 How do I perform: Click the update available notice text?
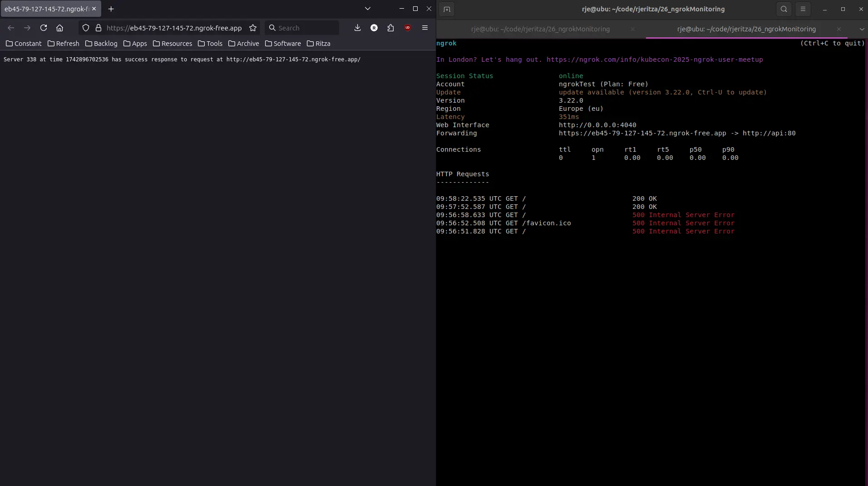pyautogui.click(x=663, y=92)
